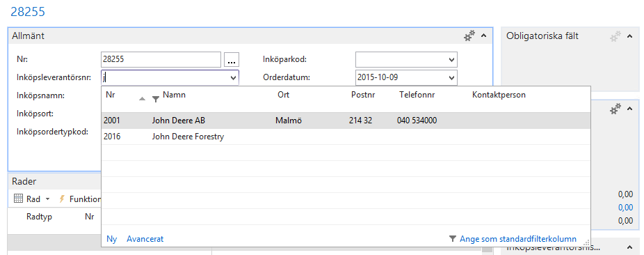Collapse the Obligatoriska fält panel
The image size is (644, 255).
pyautogui.click(x=629, y=36)
